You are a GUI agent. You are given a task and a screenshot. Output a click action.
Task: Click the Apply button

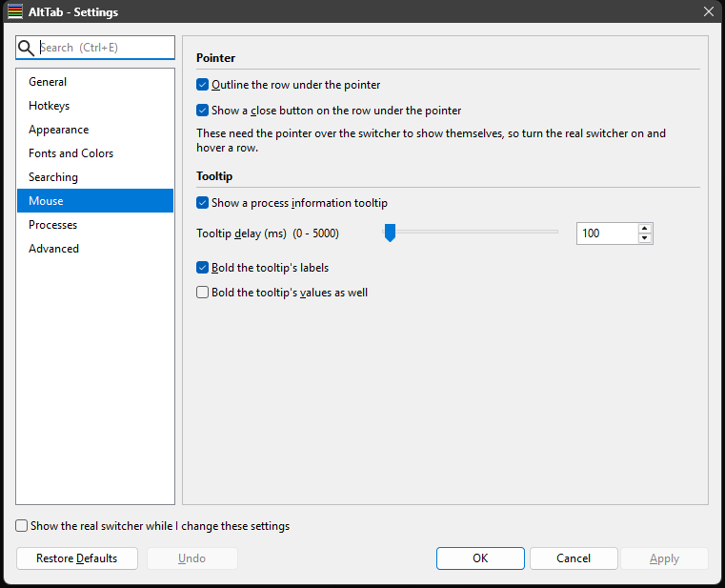[664, 558]
